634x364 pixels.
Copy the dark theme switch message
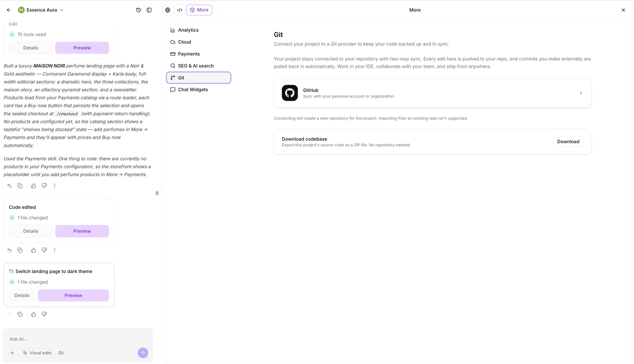click(20, 314)
